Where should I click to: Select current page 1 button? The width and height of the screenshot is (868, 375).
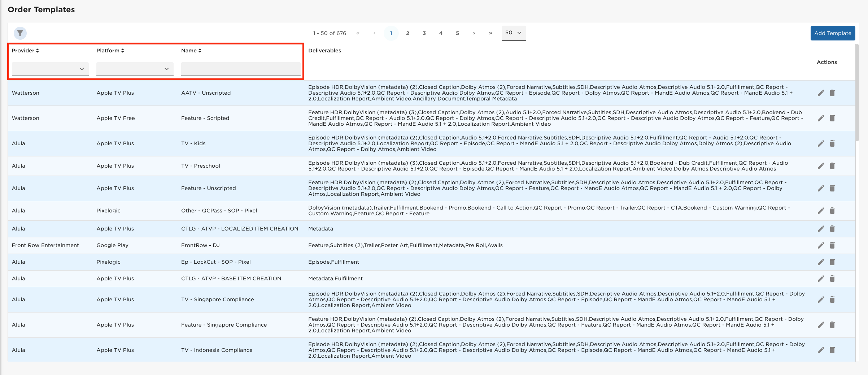point(391,33)
